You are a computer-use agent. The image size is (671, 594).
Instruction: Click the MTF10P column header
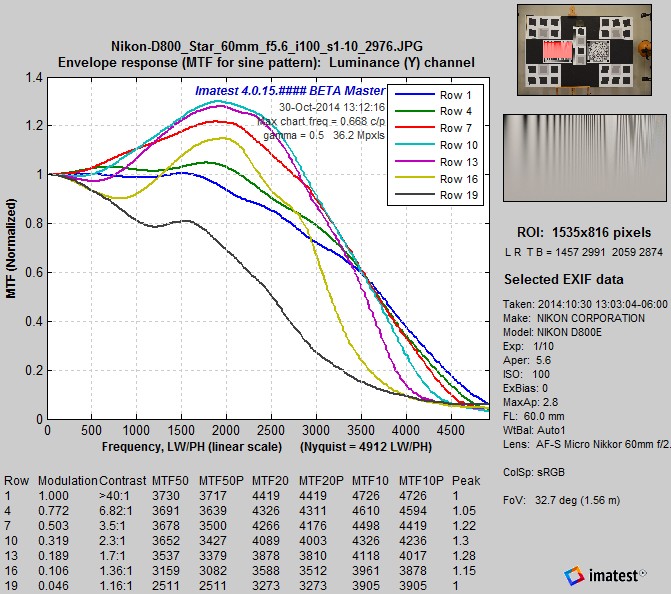421,481
